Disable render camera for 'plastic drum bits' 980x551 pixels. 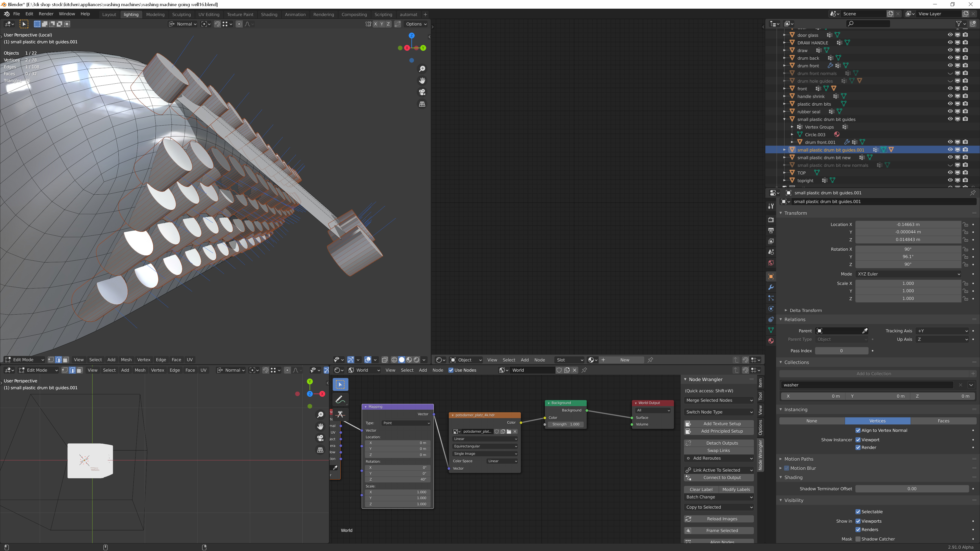tap(965, 104)
